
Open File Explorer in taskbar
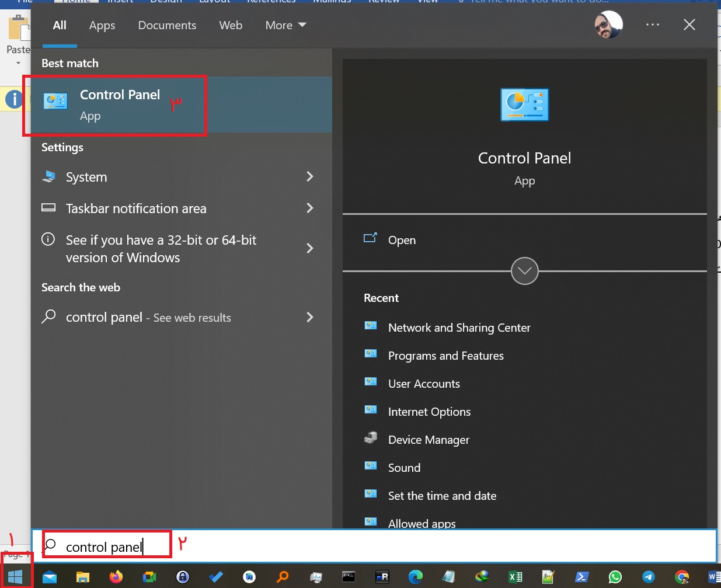(83, 577)
